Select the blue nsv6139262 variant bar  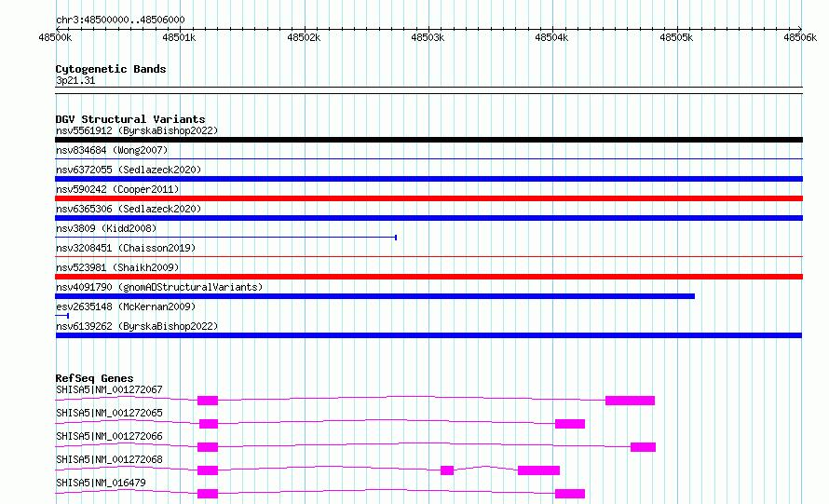[x=428, y=335]
